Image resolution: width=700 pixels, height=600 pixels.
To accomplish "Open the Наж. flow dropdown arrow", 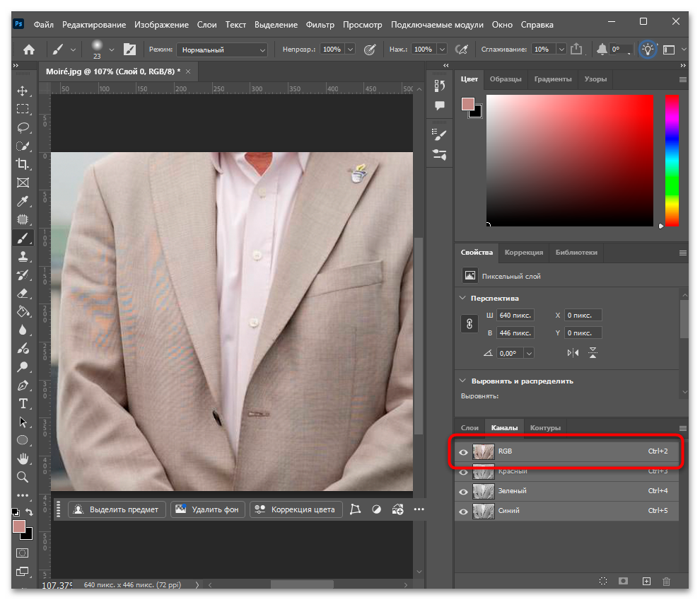I will click(442, 50).
